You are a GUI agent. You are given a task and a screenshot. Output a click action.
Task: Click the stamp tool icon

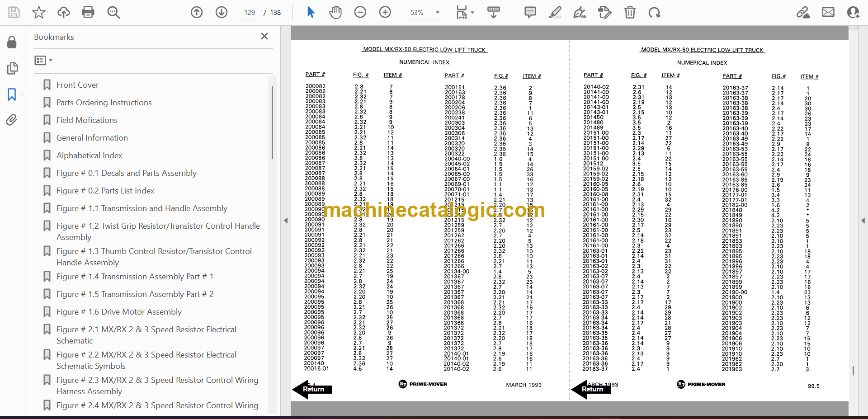(605, 12)
